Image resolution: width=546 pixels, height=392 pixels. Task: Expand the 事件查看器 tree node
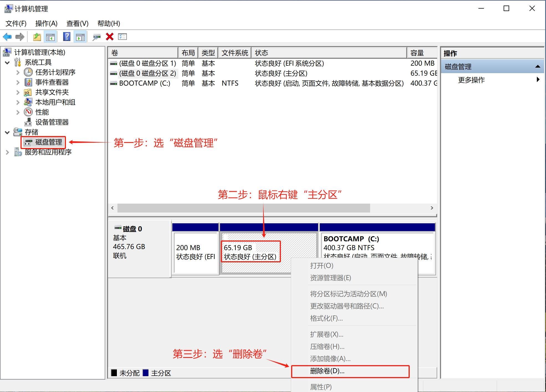[x=17, y=82]
